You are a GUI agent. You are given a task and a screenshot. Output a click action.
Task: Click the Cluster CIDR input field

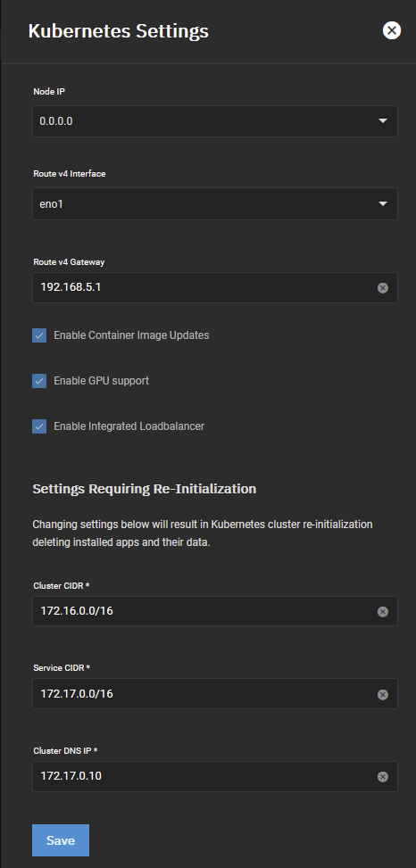point(215,610)
